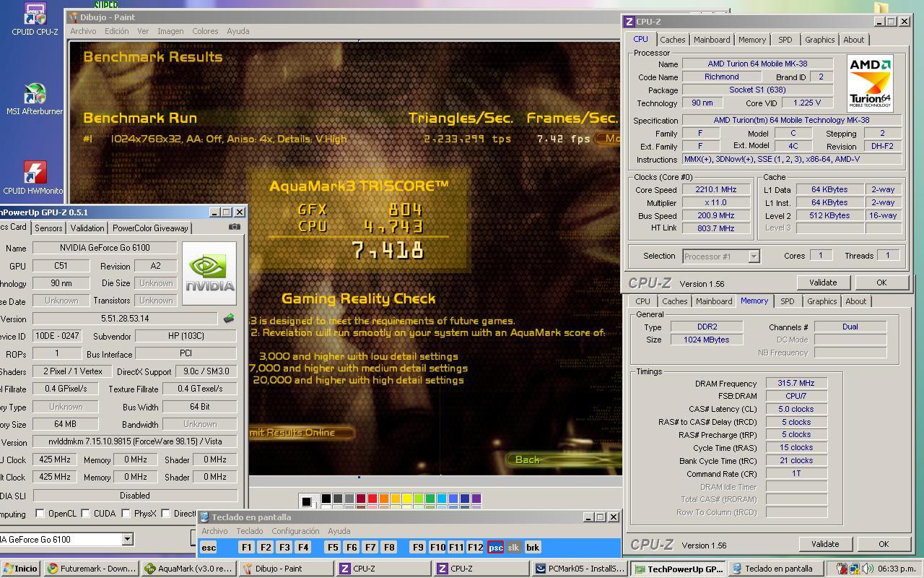Open the Processor #1 selection dropdown
This screenshot has height=578, width=924.
tap(754, 256)
